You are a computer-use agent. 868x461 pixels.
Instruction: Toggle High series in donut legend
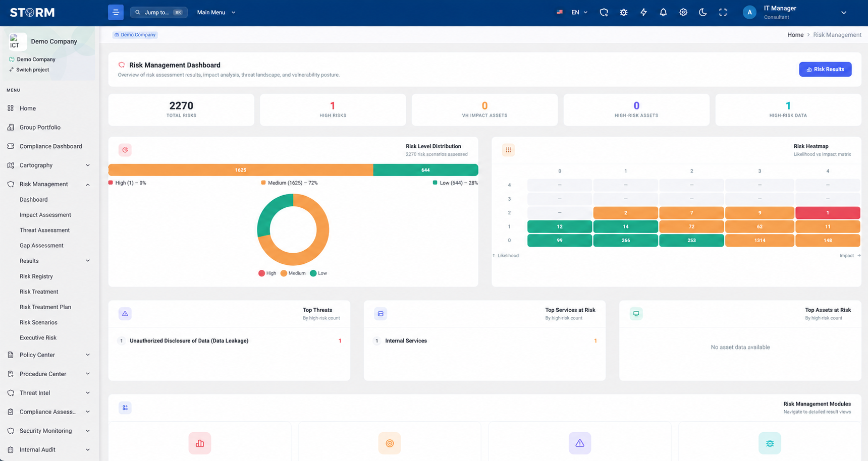[x=267, y=273]
